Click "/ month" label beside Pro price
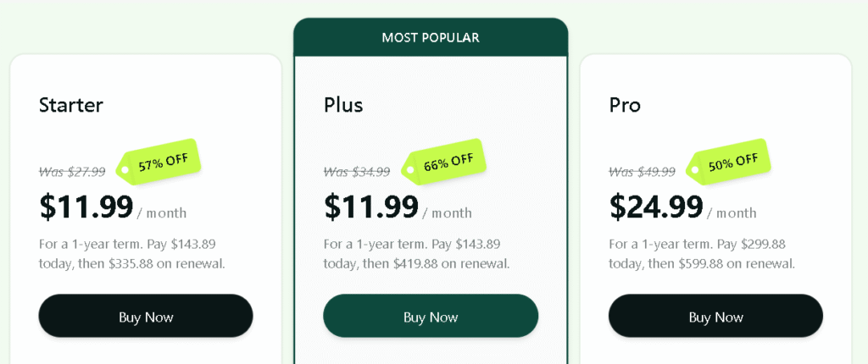 coord(732,213)
